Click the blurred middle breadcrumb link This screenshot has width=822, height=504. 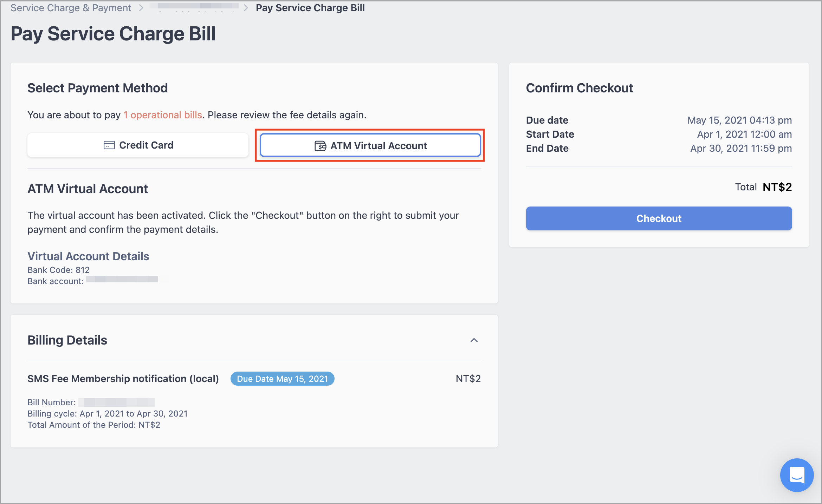click(x=194, y=7)
